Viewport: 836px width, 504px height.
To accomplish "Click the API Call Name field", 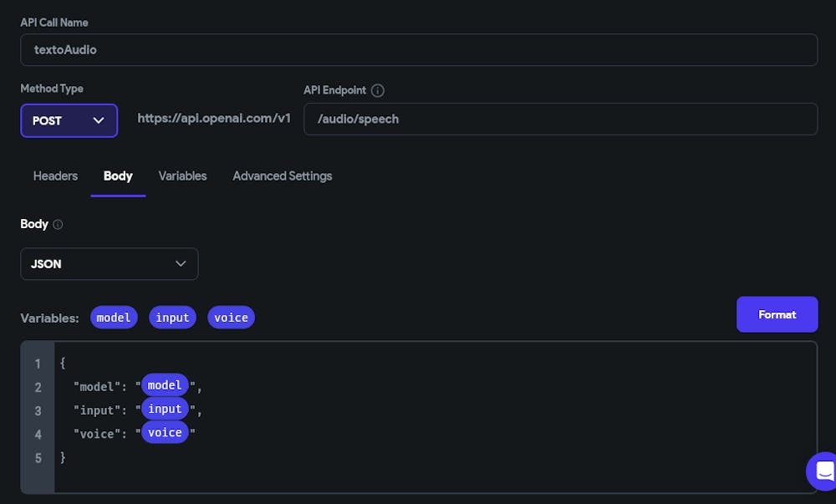I will [418, 50].
